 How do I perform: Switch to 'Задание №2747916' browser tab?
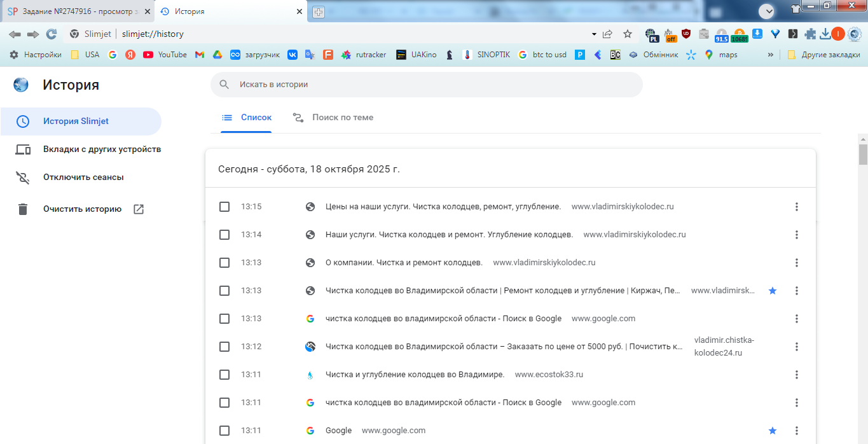(78, 11)
